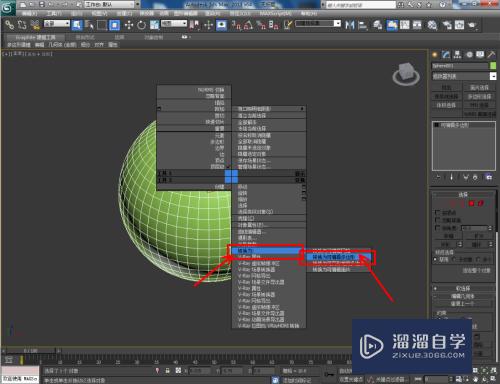Image resolution: width=500 pixels, height=384 pixels.
Task: Open the Material Editor
Action: click(x=432, y=25)
